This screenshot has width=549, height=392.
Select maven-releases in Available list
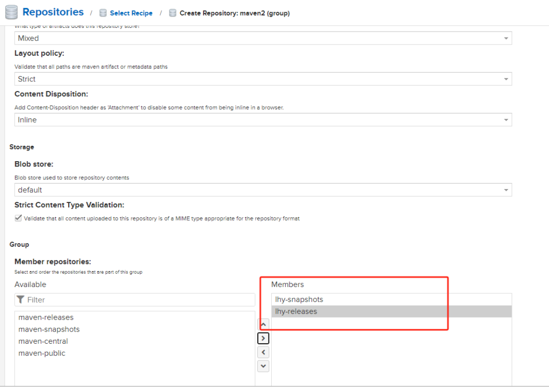[x=46, y=318]
